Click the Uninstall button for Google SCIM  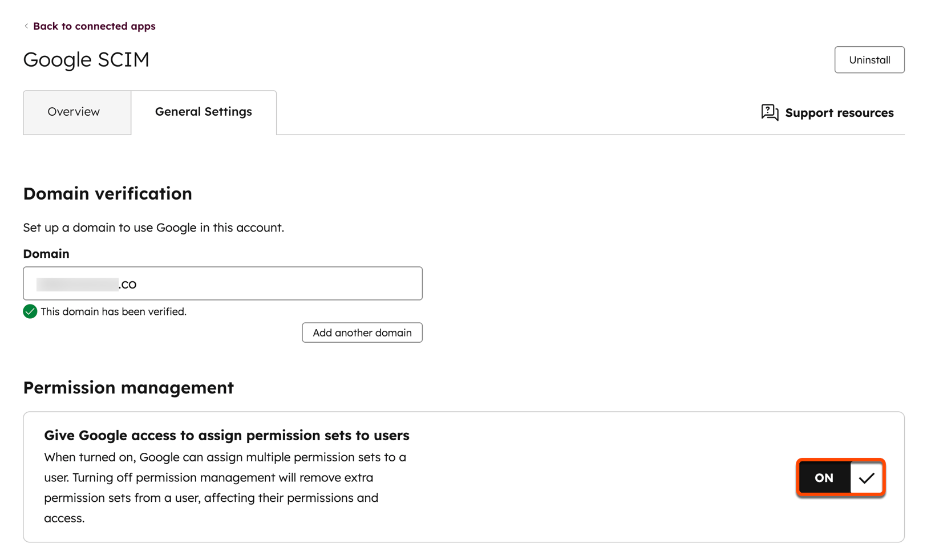(869, 59)
